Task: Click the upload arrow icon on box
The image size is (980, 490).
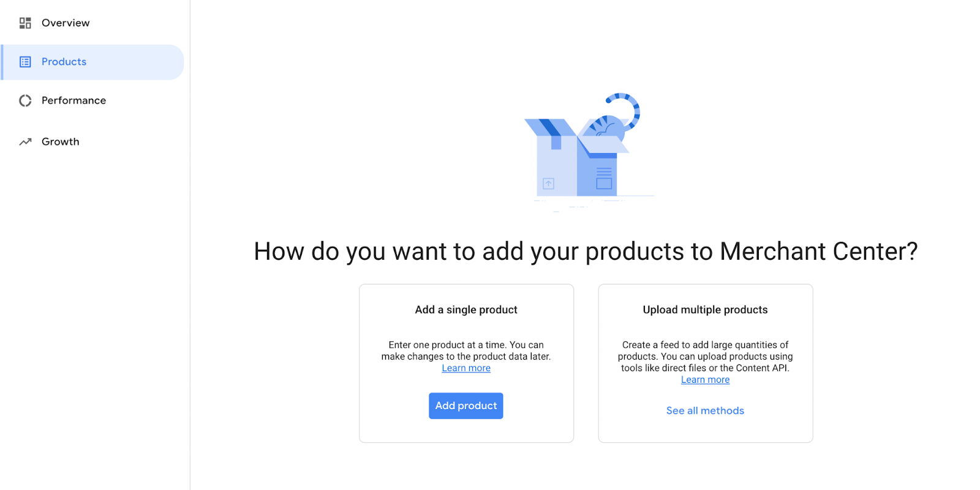Action: pyautogui.click(x=549, y=183)
